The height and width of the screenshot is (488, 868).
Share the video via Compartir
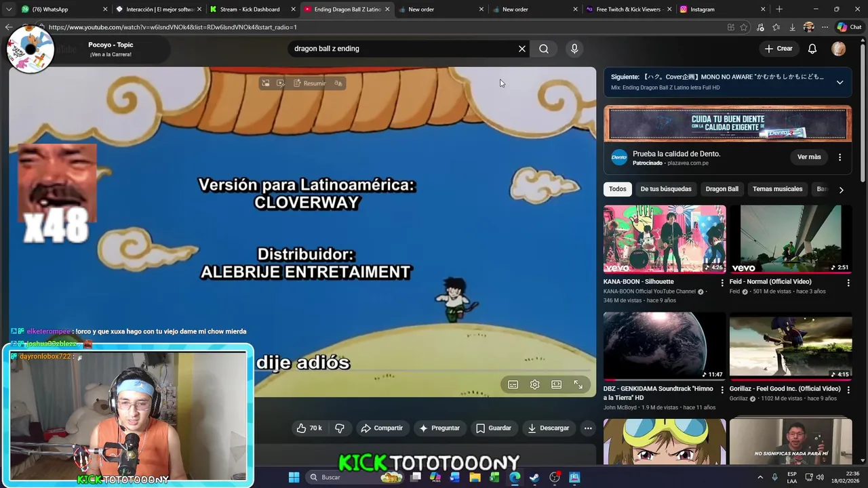[x=382, y=428]
